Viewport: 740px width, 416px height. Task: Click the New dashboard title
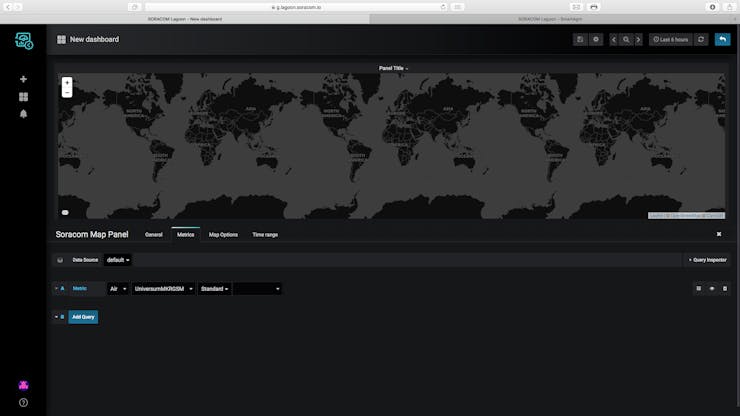tap(94, 40)
